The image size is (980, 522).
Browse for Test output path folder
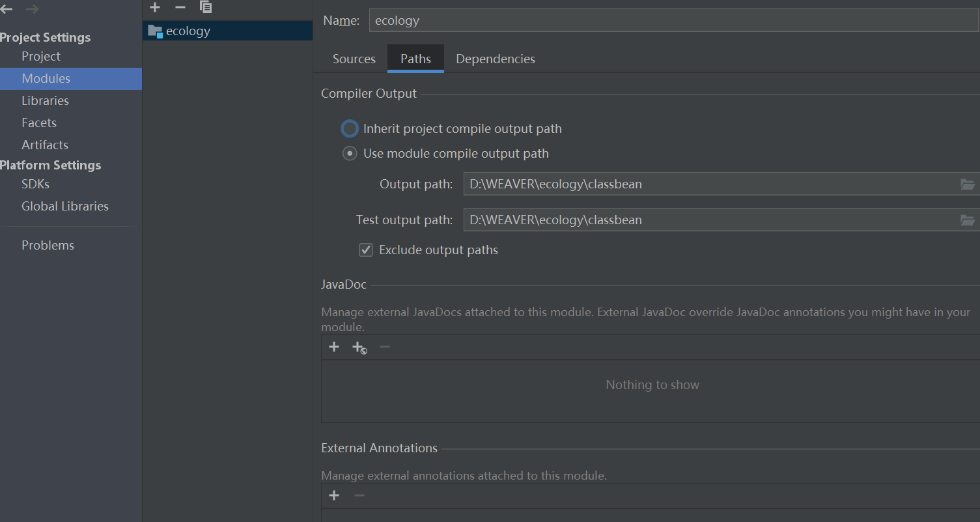pyautogui.click(x=967, y=220)
